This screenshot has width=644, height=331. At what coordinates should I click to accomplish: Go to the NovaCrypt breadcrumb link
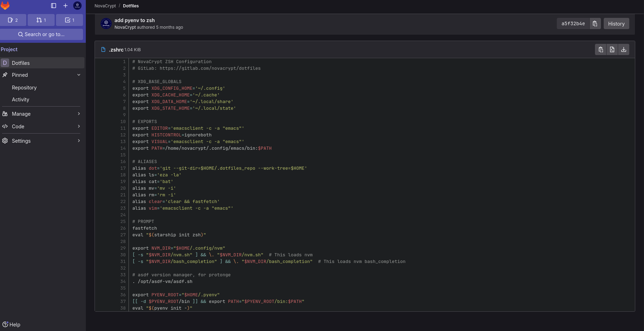[105, 6]
